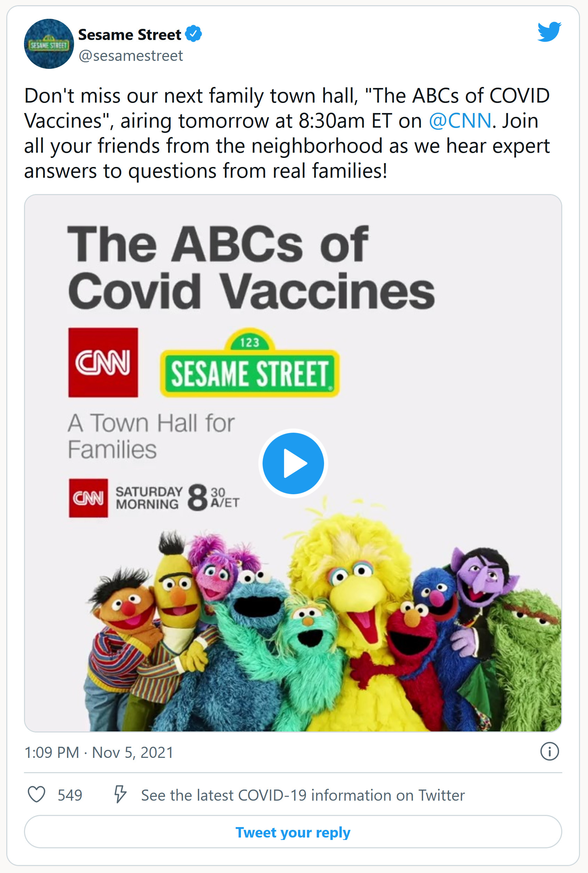Click the blue verified badge
The height and width of the screenshot is (873, 588).
[193, 34]
